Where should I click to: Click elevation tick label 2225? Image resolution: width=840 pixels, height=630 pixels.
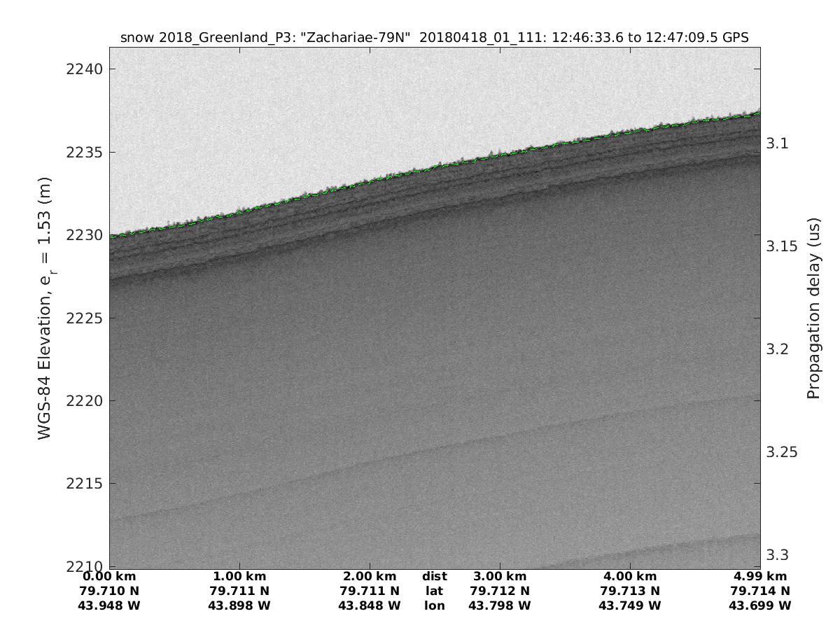pyautogui.click(x=85, y=318)
